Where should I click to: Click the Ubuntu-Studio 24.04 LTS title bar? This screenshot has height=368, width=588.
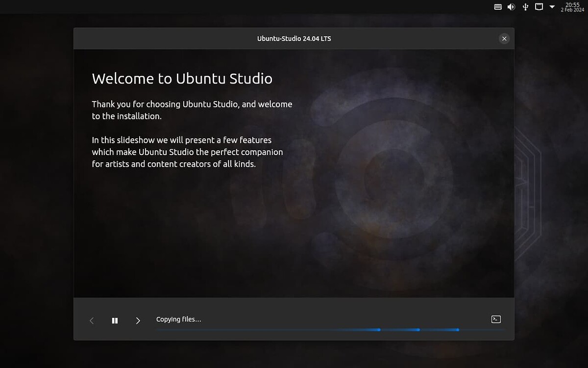pos(294,38)
